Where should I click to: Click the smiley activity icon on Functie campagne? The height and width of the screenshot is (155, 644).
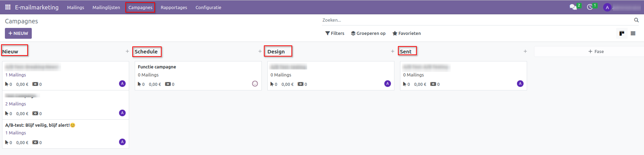(x=255, y=83)
